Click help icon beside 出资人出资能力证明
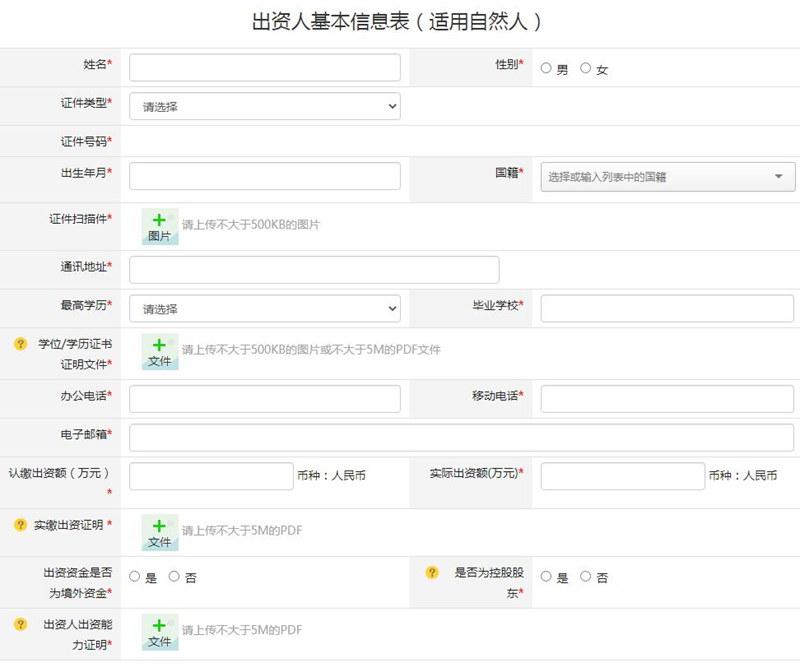 pos(20,624)
